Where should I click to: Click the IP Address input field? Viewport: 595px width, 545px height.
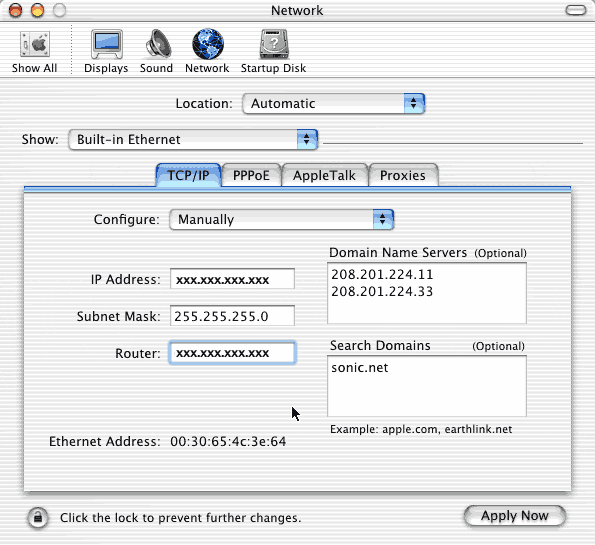pyautogui.click(x=232, y=279)
